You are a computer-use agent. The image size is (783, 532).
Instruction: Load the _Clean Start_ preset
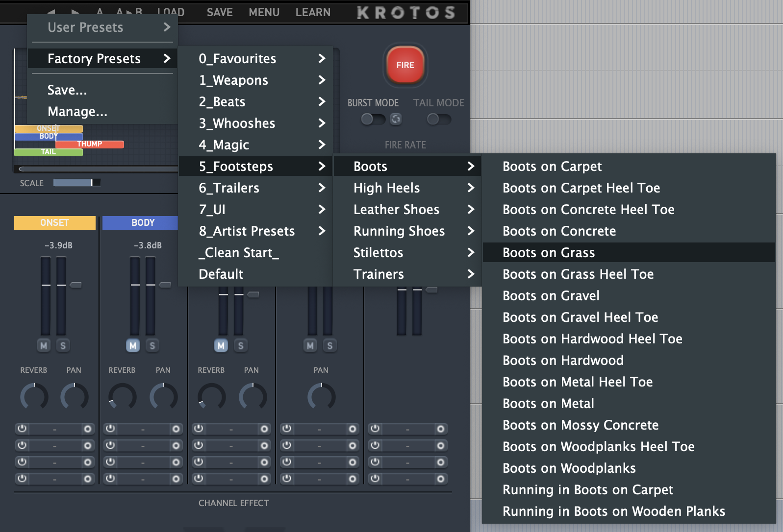[x=255, y=253]
